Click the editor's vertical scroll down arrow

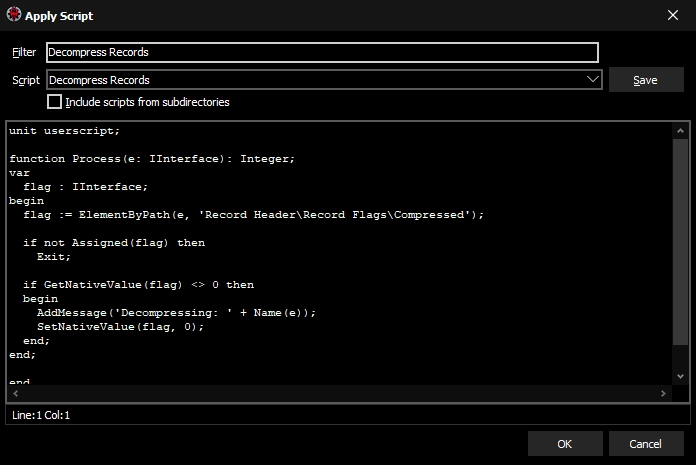[680, 377]
